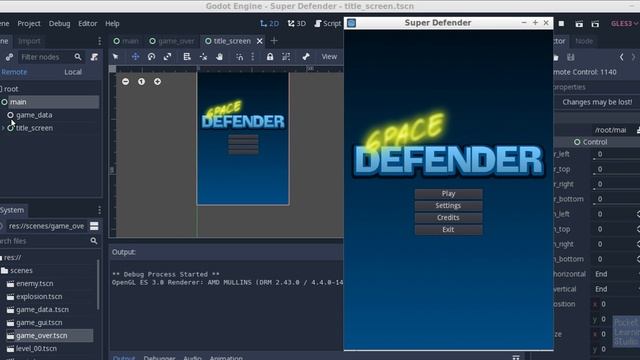The height and width of the screenshot is (360, 640).
Task: Open the Audio bottom panel tab
Action: pyautogui.click(x=192, y=357)
